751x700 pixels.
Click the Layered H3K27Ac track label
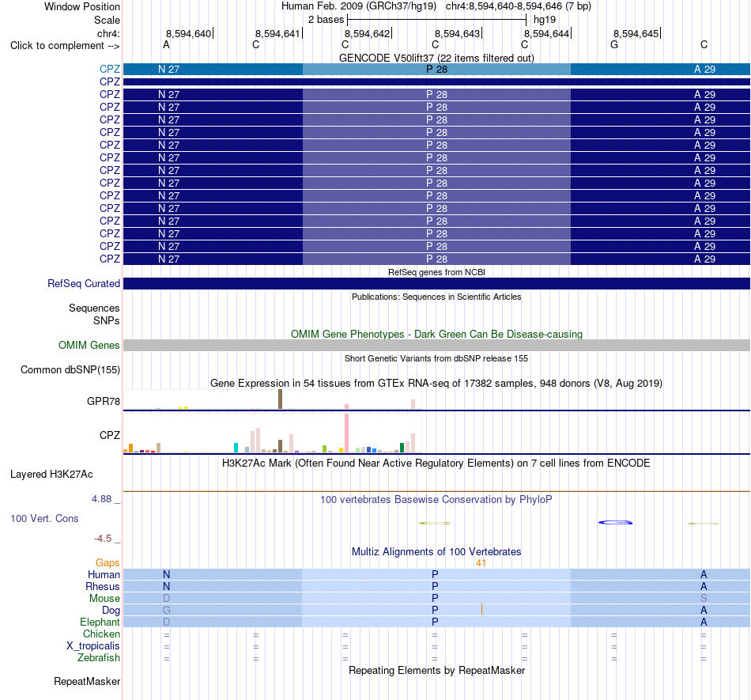(51, 475)
